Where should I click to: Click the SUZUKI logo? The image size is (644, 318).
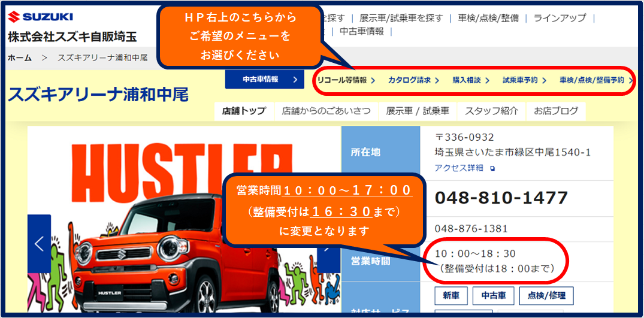(x=40, y=17)
